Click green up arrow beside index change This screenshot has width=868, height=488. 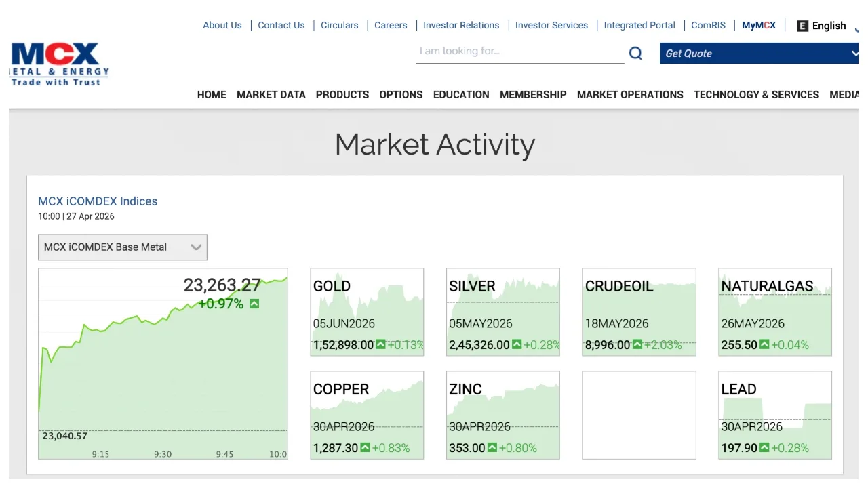(254, 304)
